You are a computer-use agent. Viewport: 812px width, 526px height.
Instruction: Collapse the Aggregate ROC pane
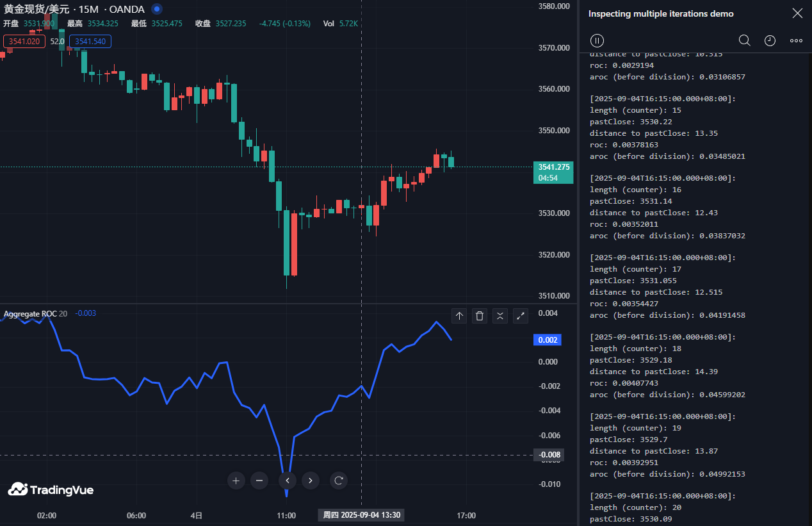pyautogui.click(x=500, y=316)
